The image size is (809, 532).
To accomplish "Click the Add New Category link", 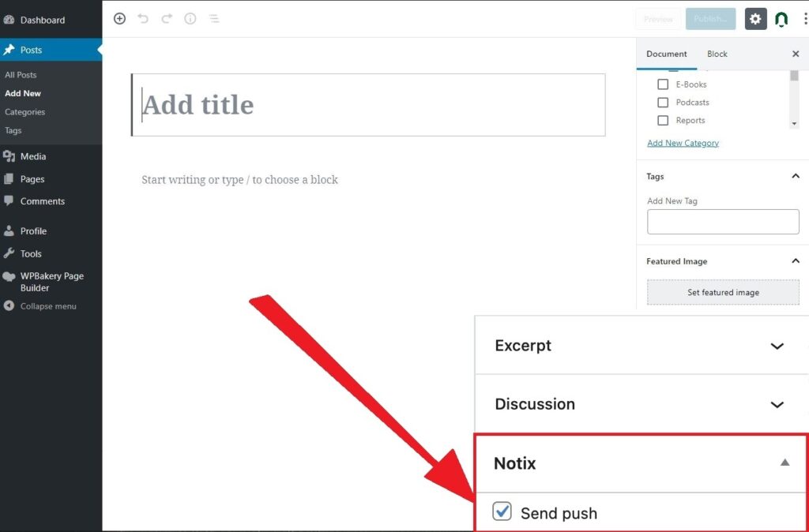I will (683, 143).
